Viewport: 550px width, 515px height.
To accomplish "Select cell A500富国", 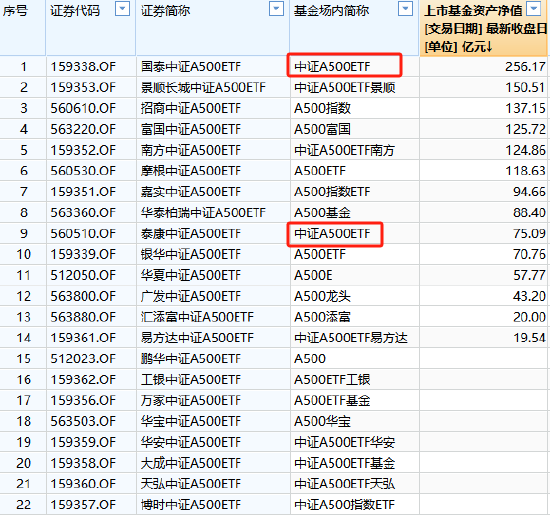I will pos(355,129).
